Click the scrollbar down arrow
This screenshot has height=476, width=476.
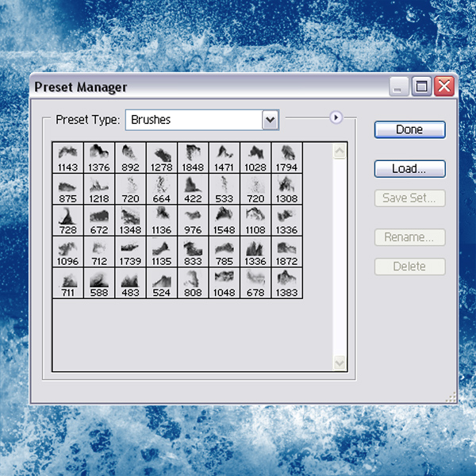[x=340, y=363]
